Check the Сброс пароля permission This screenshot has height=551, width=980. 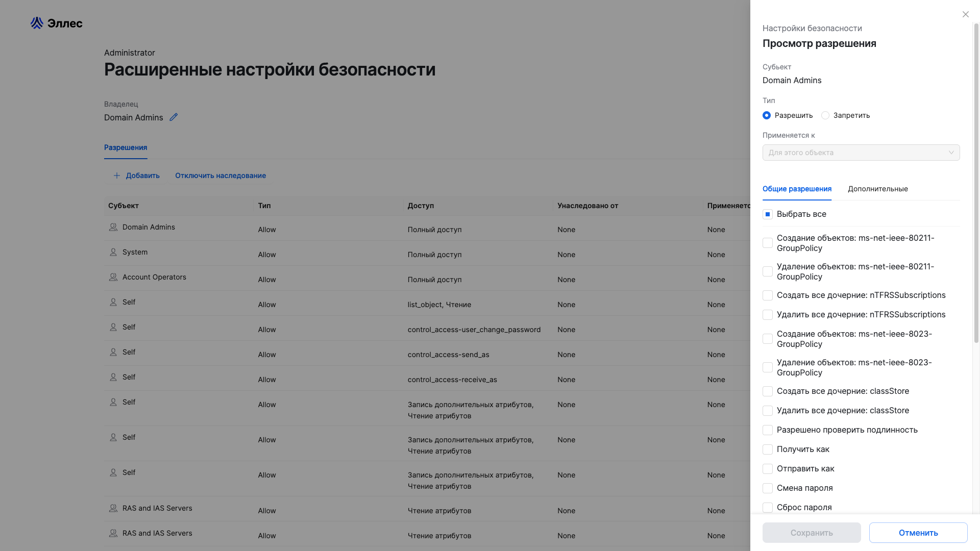click(x=768, y=507)
